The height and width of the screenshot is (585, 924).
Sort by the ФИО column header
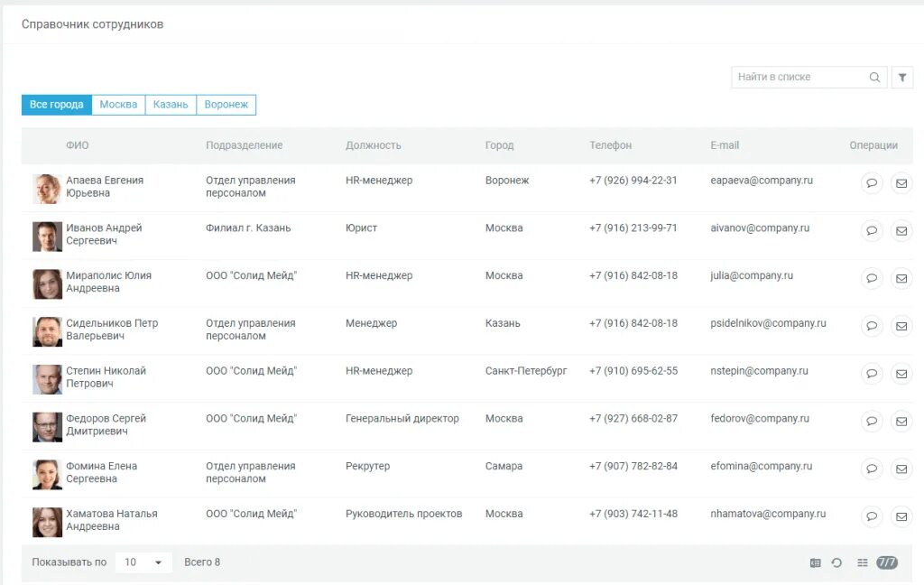click(78, 145)
